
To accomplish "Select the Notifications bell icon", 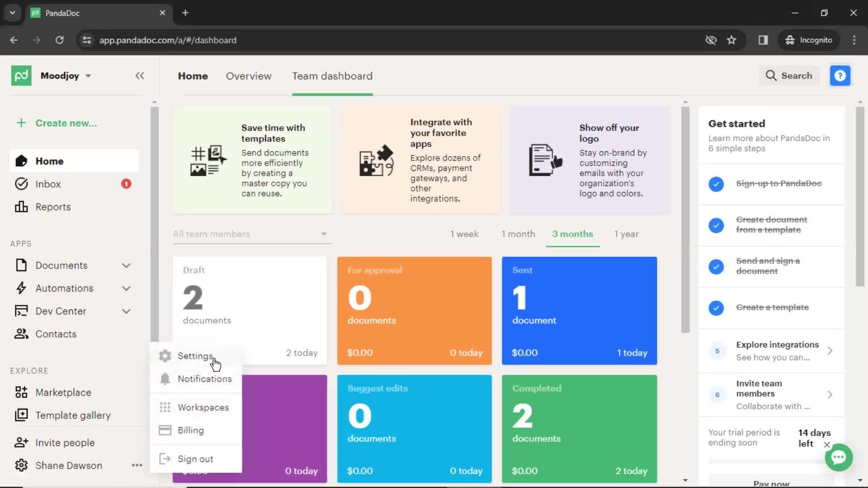I will pos(166,379).
